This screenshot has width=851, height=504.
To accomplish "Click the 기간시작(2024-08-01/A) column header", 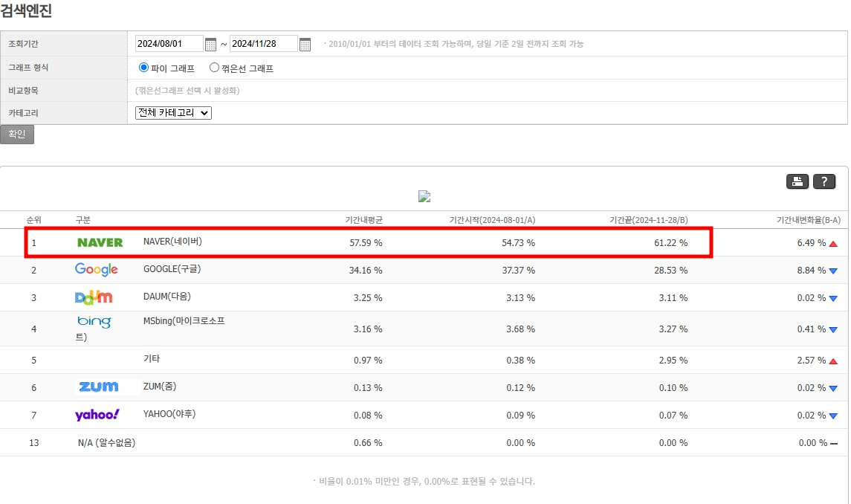I will coord(492,220).
